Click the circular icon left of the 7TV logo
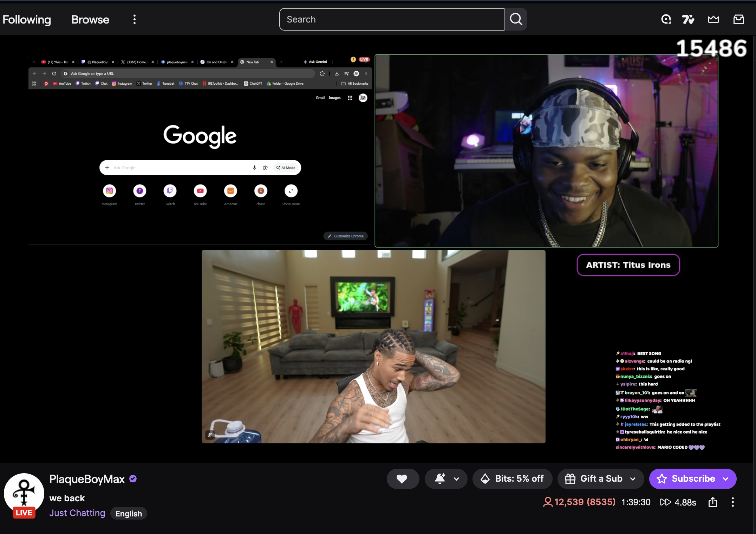 666,19
